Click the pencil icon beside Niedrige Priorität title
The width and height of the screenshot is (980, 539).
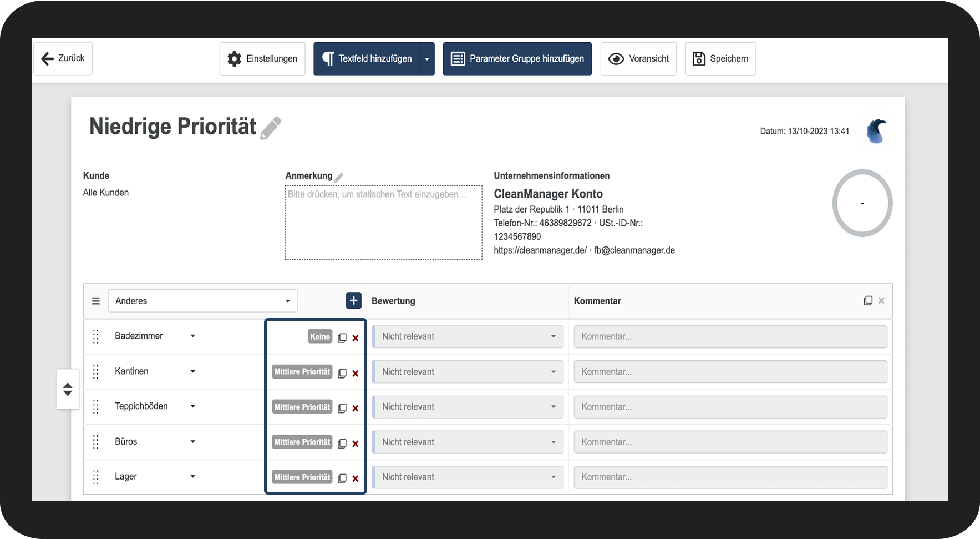tap(271, 128)
